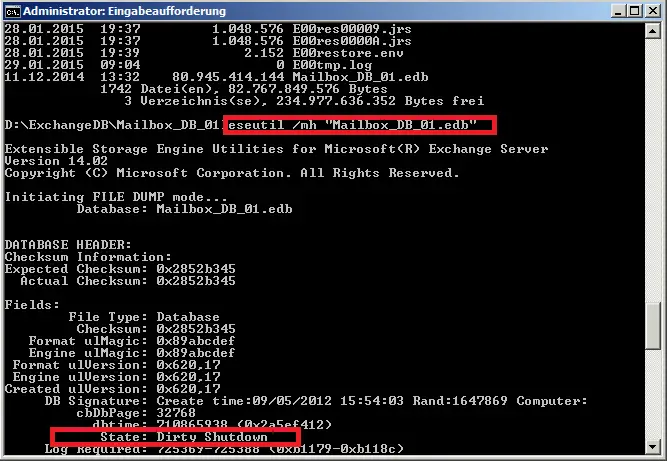This screenshot has height=461, width=667.
Task: Click the scrollbar up arrow
Action: click(653, 31)
